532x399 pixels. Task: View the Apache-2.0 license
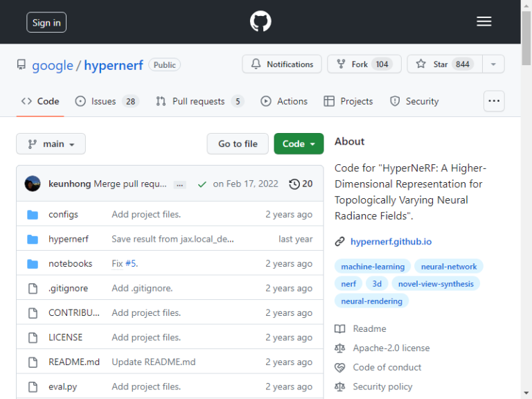[x=391, y=348]
